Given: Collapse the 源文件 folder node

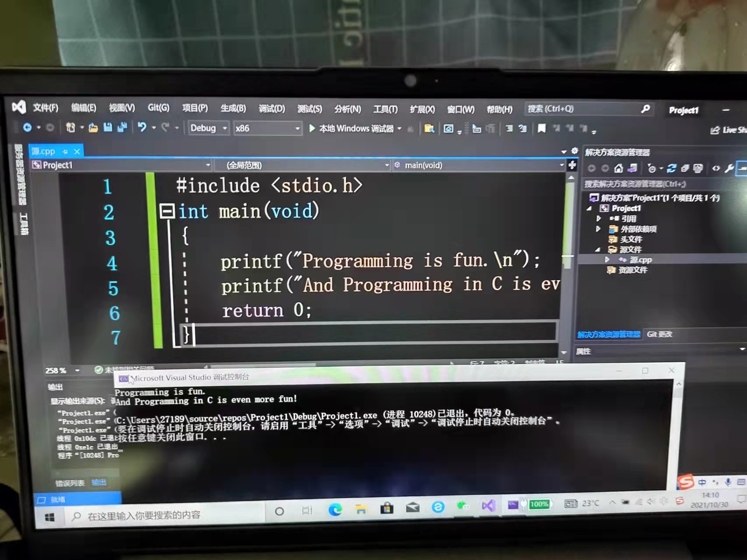Looking at the screenshot, I should [598, 250].
